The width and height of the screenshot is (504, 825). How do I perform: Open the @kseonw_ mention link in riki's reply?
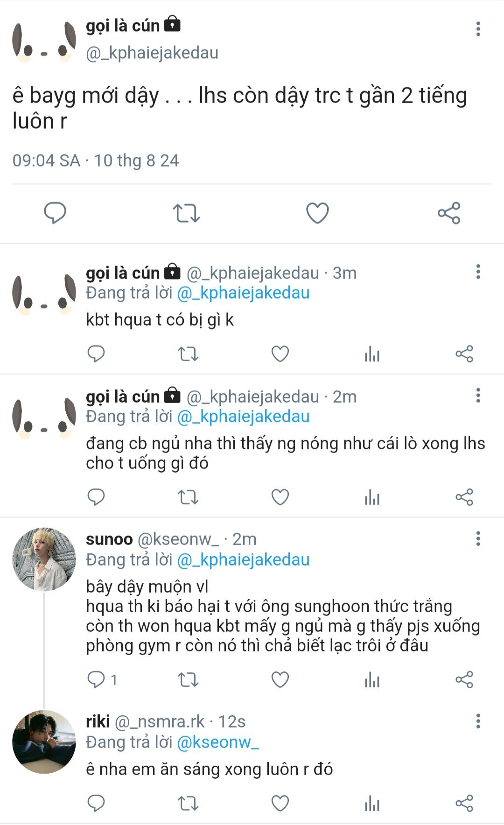point(217,742)
